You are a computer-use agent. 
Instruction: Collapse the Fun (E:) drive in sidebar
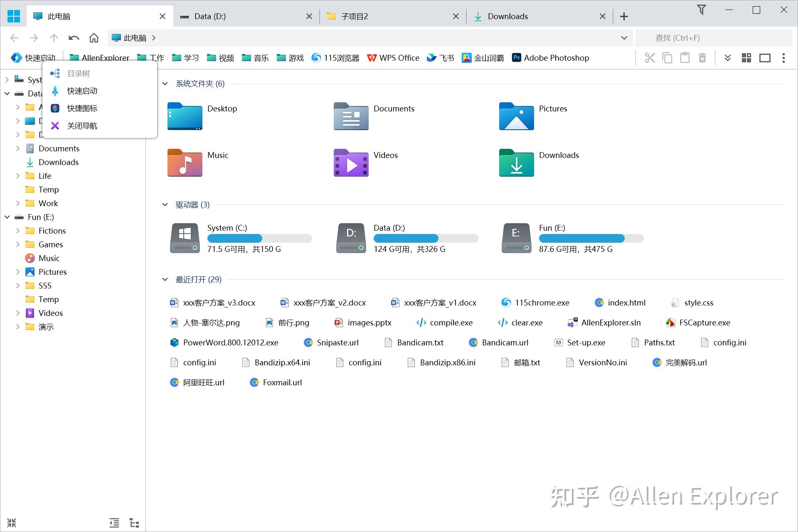(x=7, y=217)
